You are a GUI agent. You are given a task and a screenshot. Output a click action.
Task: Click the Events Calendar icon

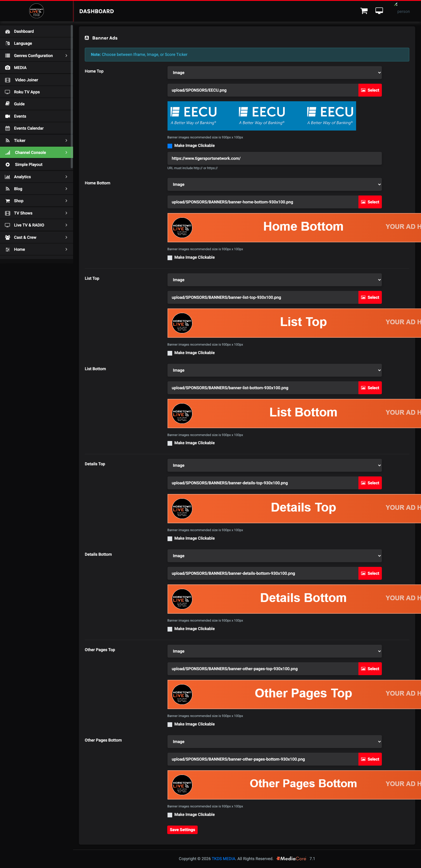[7, 128]
